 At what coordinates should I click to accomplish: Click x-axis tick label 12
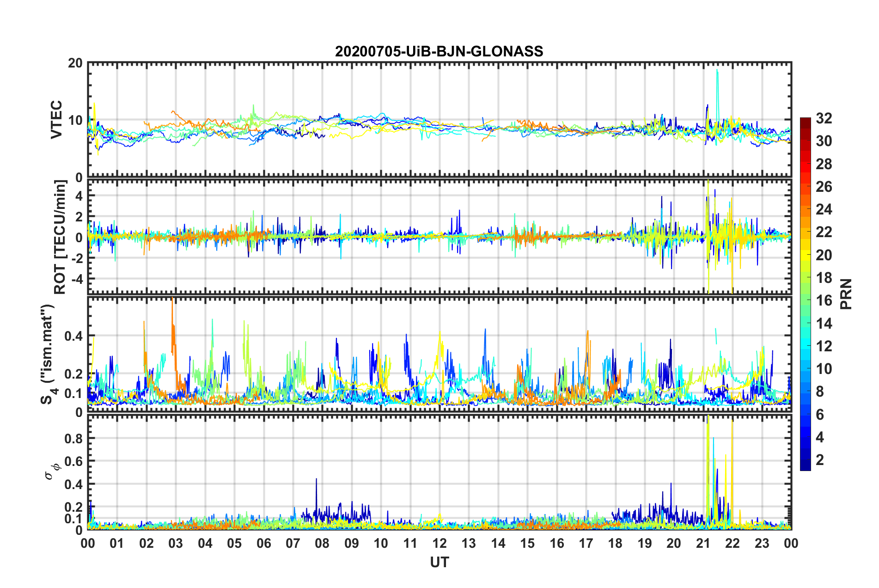coord(439,543)
